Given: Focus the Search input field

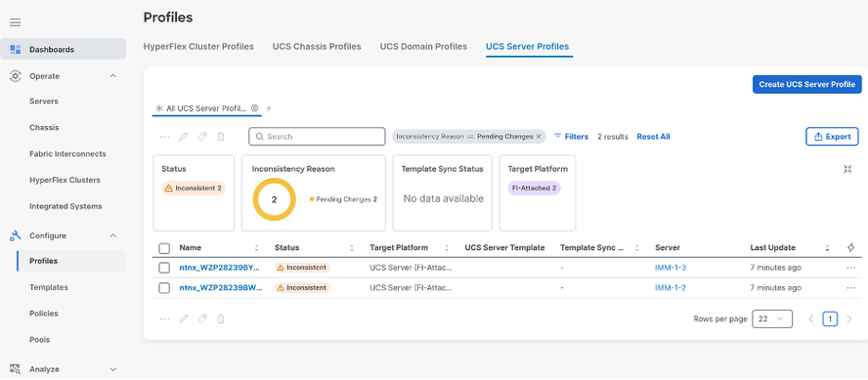Looking at the screenshot, I should pyautogui.click(x=317, y=136).
